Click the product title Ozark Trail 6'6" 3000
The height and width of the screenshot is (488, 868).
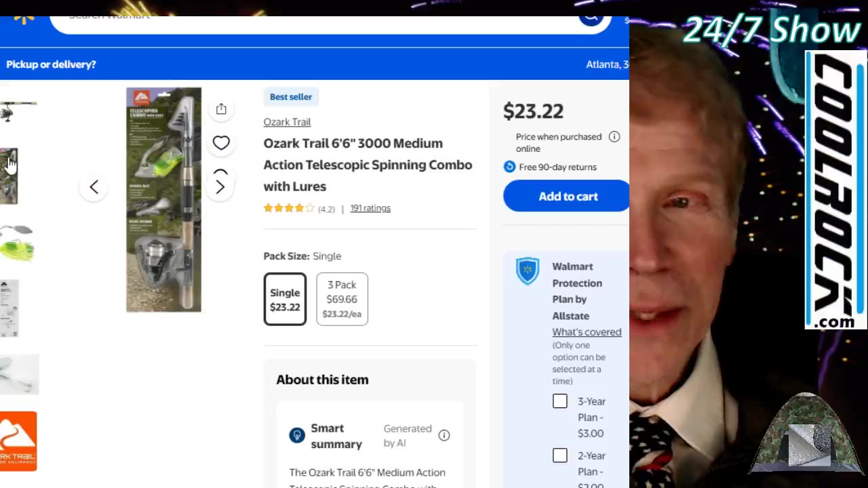click(368, 165)
